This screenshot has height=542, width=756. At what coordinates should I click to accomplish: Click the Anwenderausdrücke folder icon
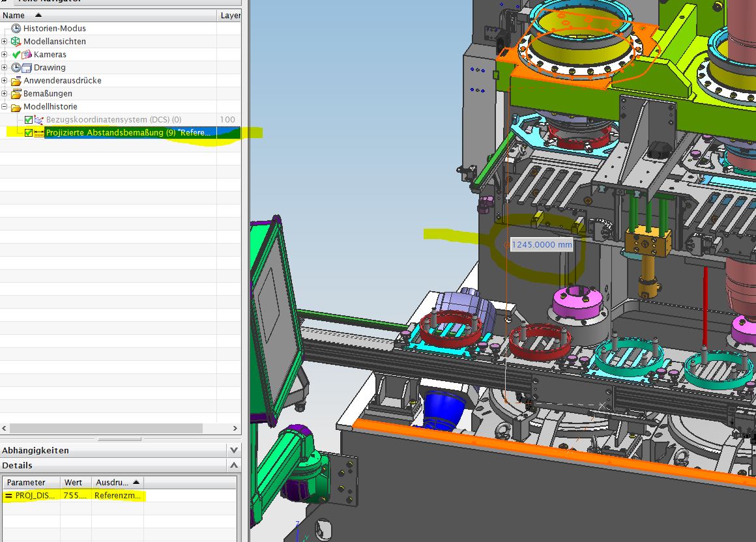coord(16,81)
